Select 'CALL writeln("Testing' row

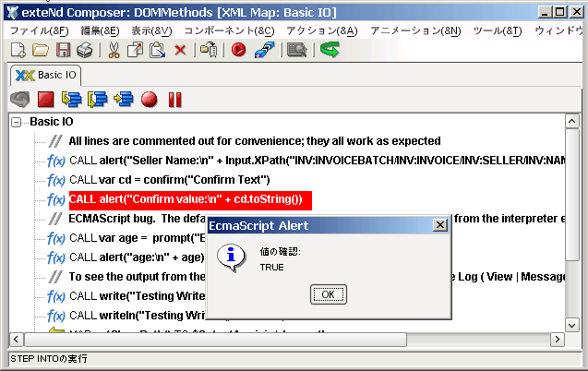point(138,316)
